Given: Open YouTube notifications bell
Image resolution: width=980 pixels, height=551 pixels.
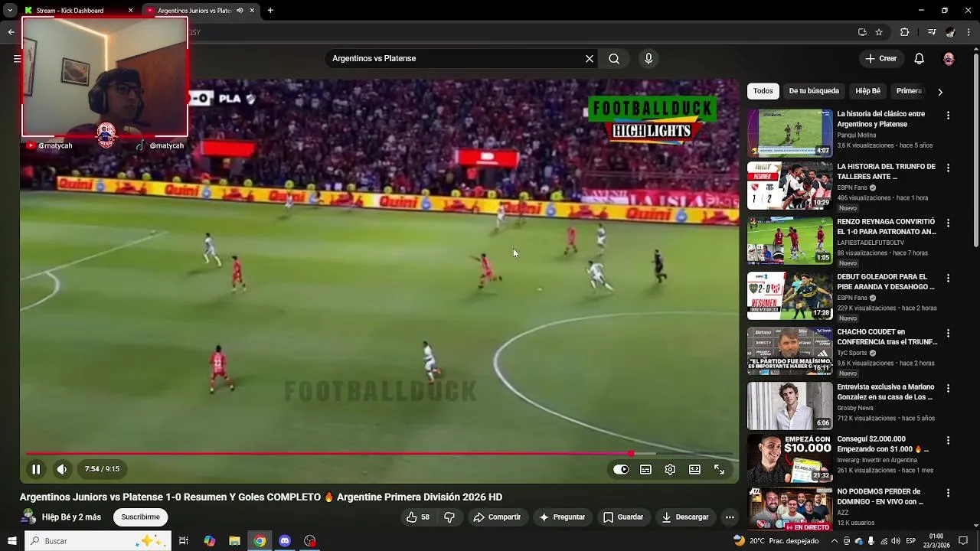Looking at the screenshot, I should coord(920,59).
